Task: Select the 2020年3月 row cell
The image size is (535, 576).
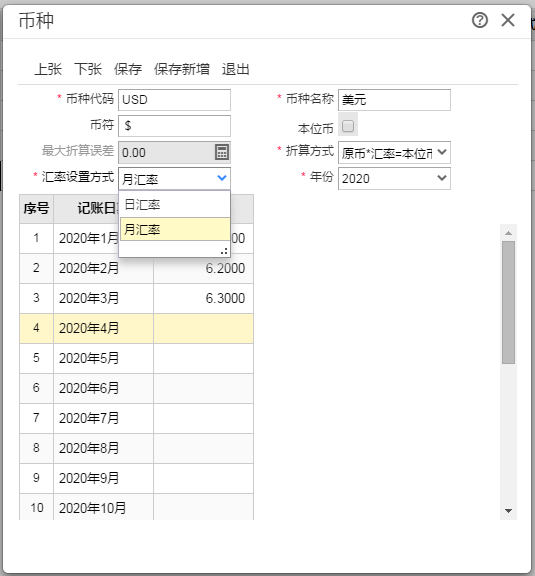Action: (103, 298)
